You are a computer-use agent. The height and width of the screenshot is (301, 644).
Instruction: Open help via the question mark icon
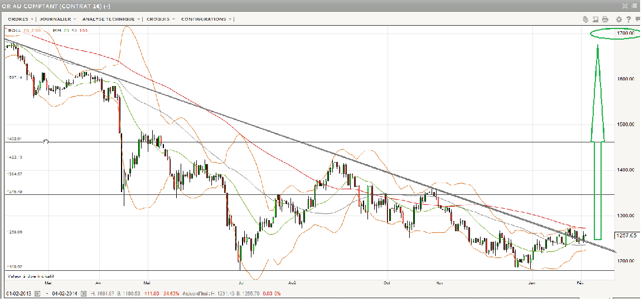[x=628, y=19]
